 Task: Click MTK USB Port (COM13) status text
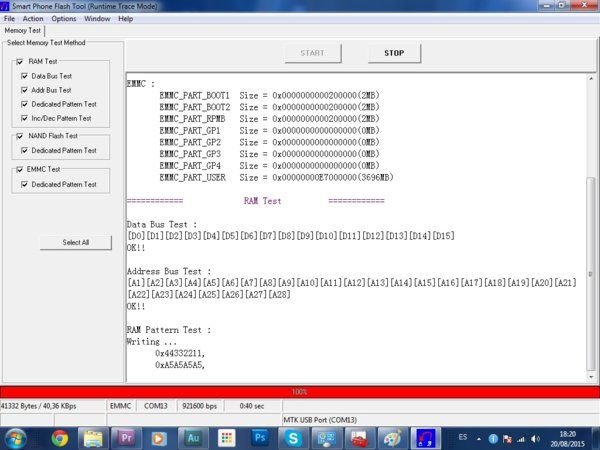tap(320, 420)
